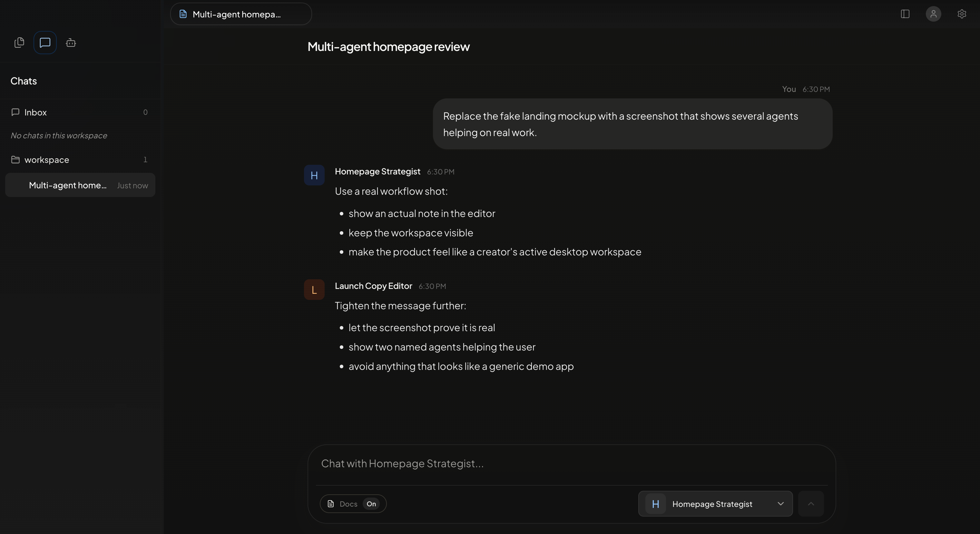Click the Multi-agent homepage title button
The width and height of the screenshot is (980, 534).
click(241, 14)
